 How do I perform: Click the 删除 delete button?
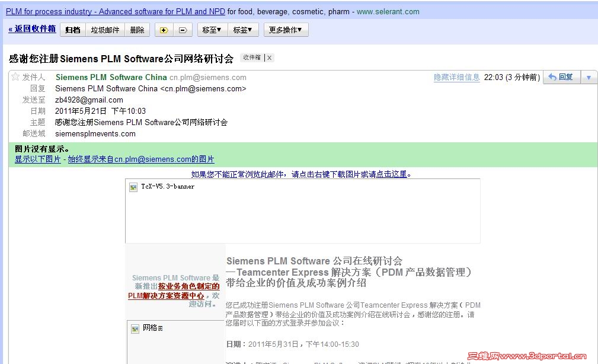pos(137,30)
